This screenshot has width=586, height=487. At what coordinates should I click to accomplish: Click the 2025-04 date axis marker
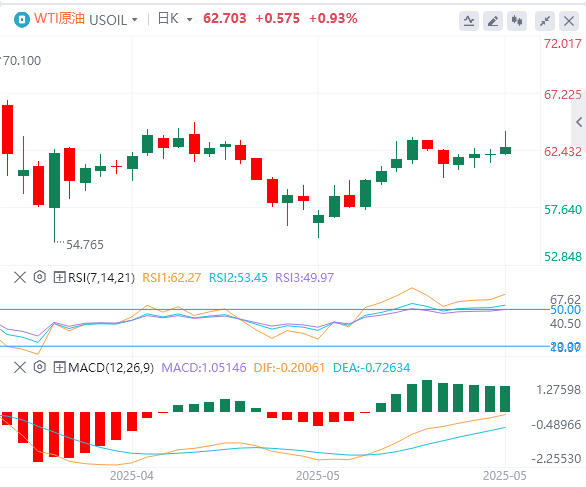[x=132, y=476]
